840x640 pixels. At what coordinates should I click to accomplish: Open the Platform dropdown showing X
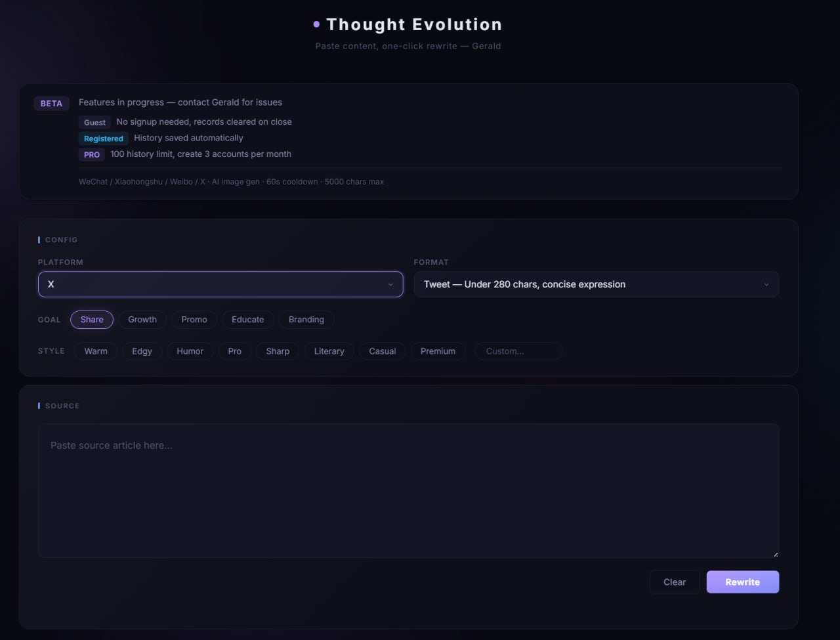220,284
